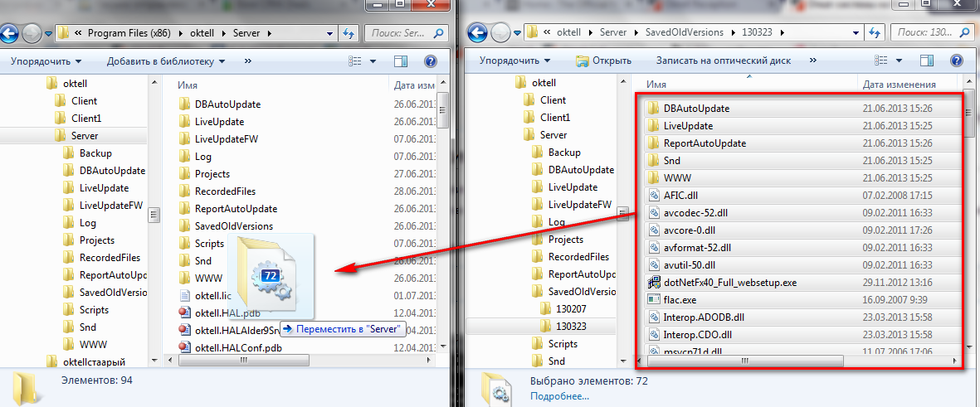Click the help icon in left window toolbar

[430, 61]
